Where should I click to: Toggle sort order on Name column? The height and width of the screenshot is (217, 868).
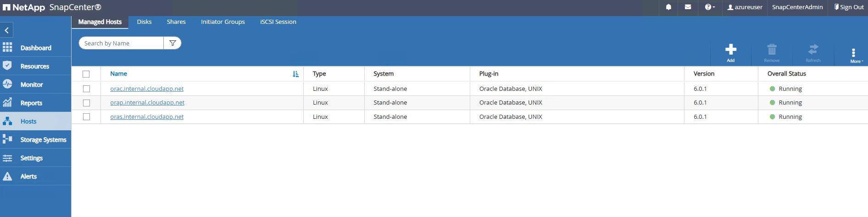click(x=295, y=74)
